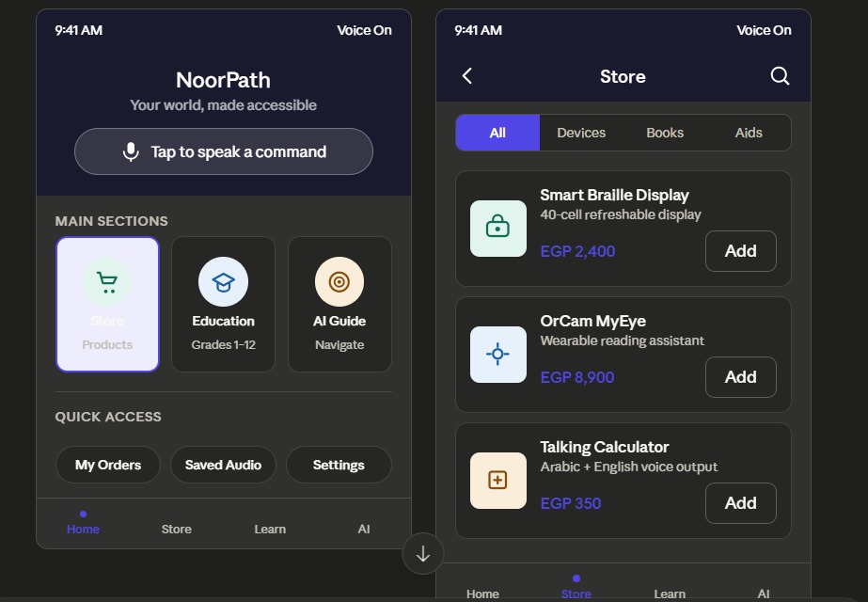Open the Education graduation cap icon
The height and width of the screenshot is (602, 868).
pyautogui.click(x=223, y=281)
